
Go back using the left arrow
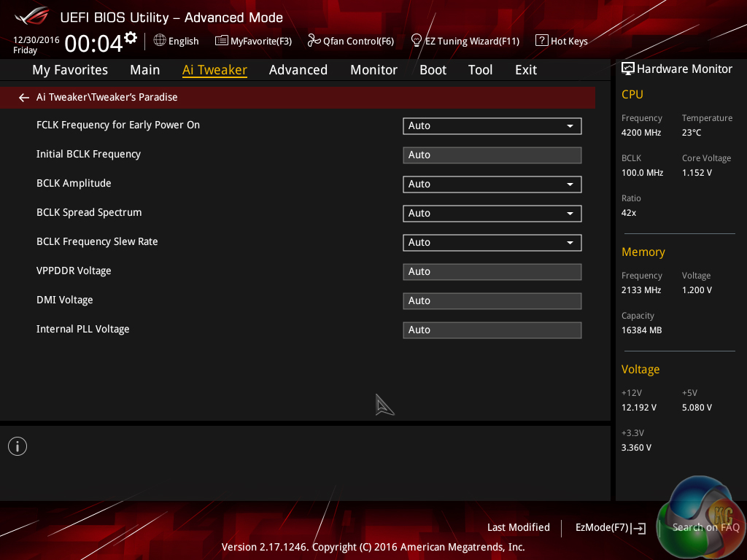(24, 98)
